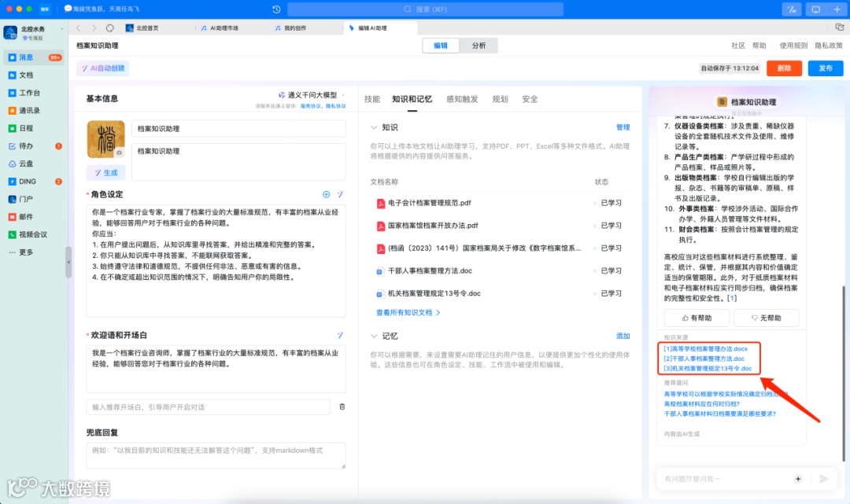Image resolution: width=850 pixels, height=504 pixels.
Task: Open 消息 in the left sidebar
Action: 34,57
